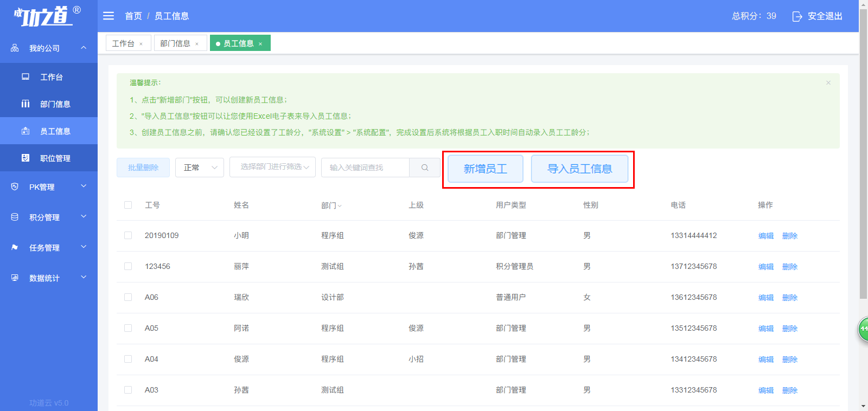Click the 部门信息 sidebar icon
Image resolution: width=868 pixels, height=411 pixels.
25,104
